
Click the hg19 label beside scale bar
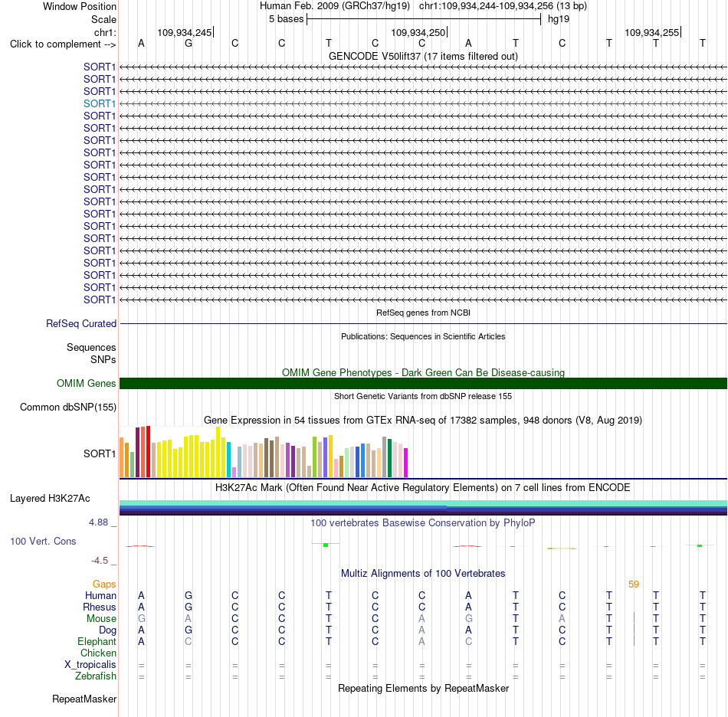(x=559, y=19)
